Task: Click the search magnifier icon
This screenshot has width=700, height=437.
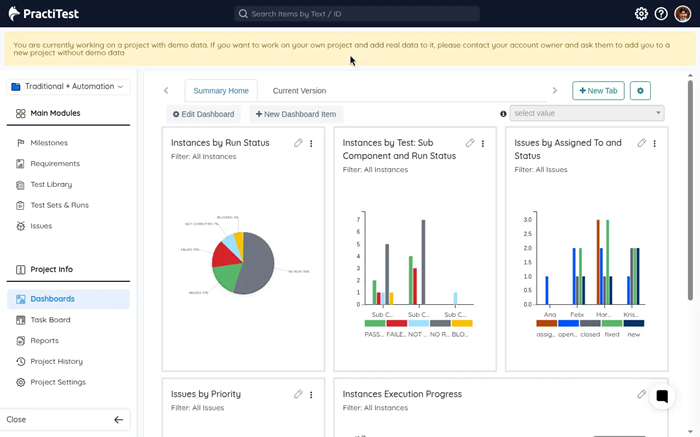Action: tap(243, 14)
